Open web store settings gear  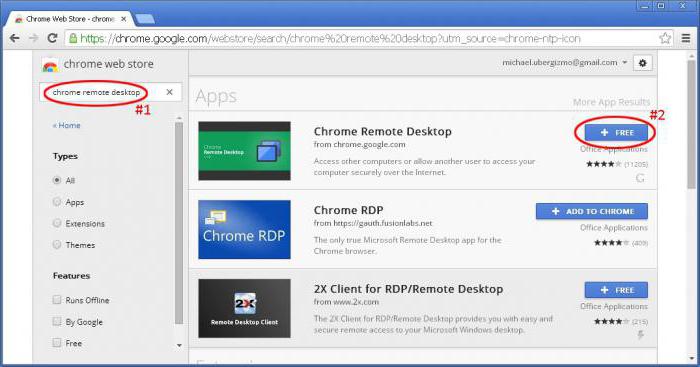coord(642,63)
